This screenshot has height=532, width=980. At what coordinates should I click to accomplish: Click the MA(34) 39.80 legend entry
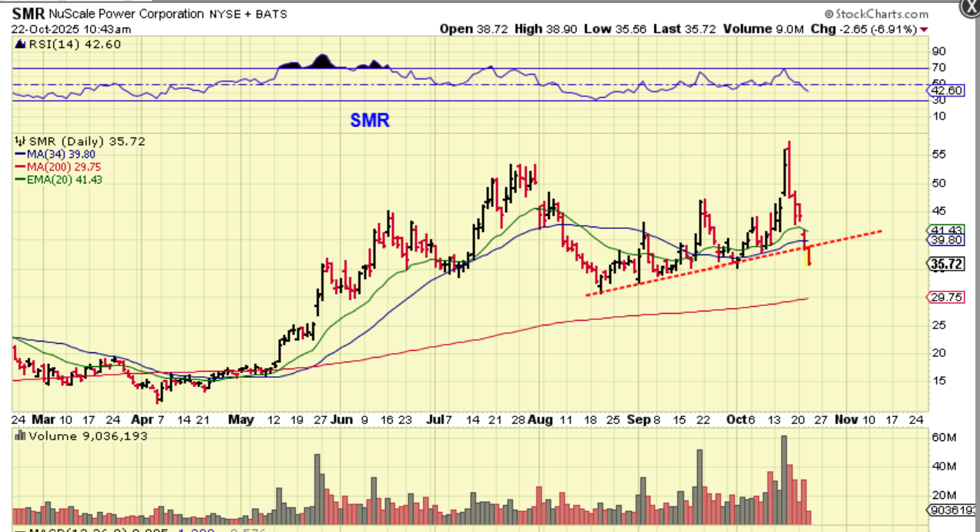coord(55,153)
